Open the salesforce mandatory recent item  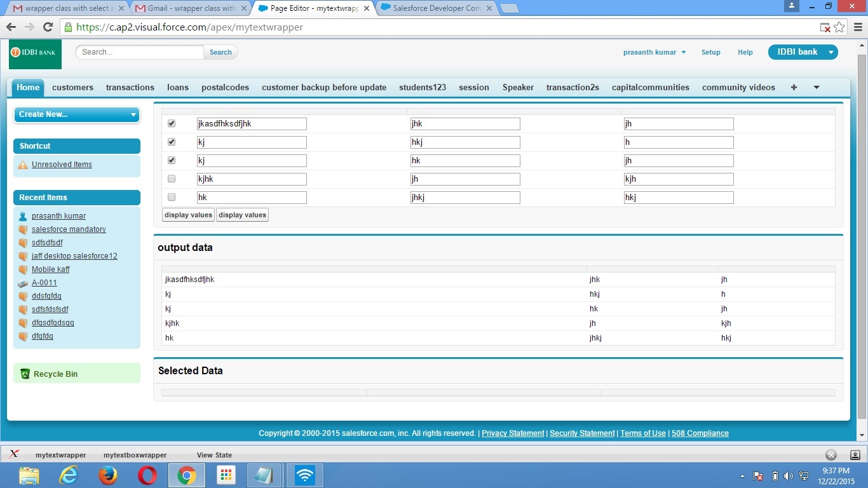click(69, 229)
